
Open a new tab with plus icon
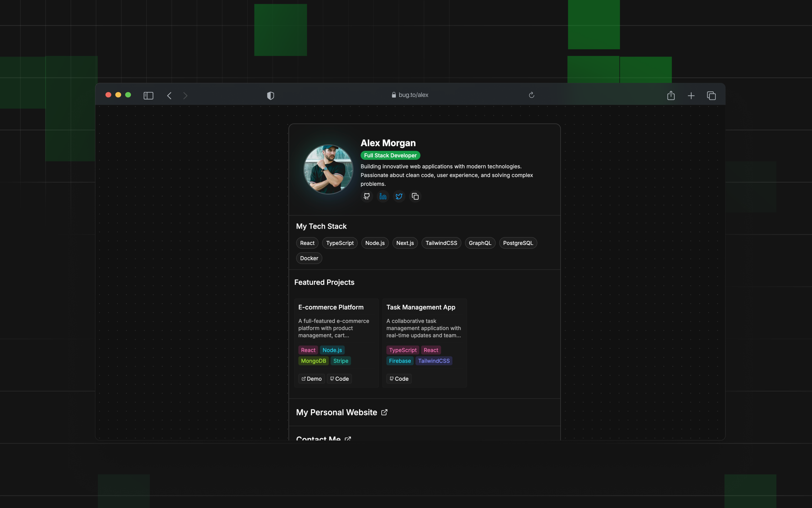(x=691, y=96)
